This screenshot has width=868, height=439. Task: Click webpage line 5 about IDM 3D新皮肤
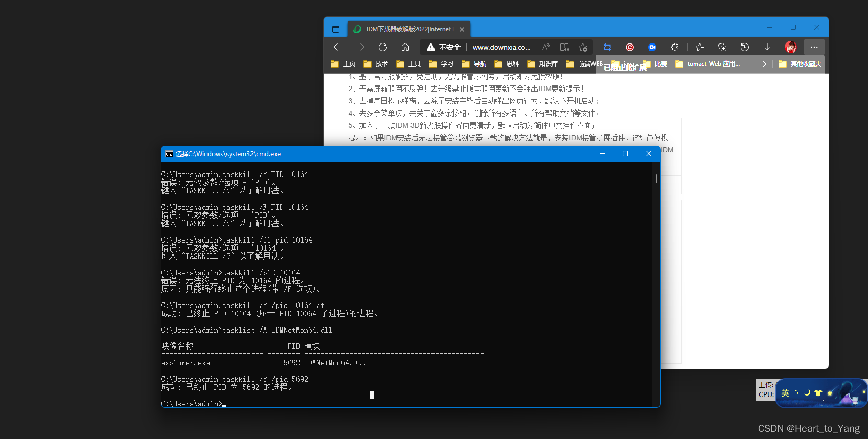point(472,125)
